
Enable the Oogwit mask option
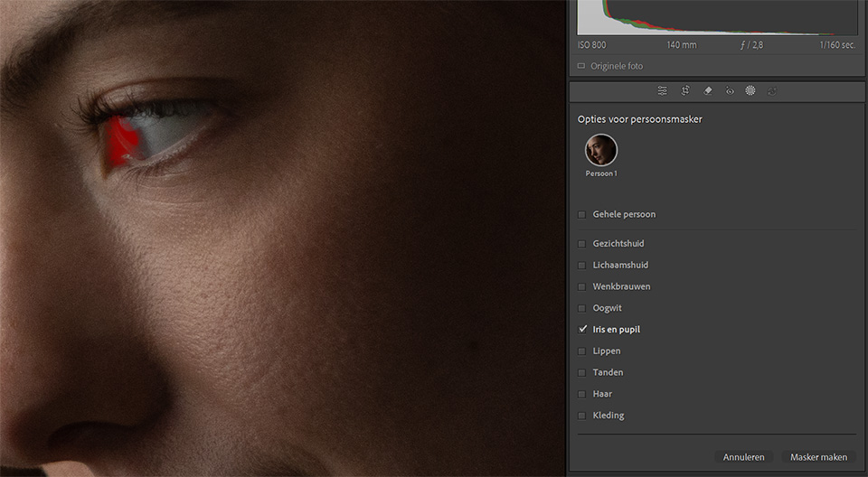point(582,308)
